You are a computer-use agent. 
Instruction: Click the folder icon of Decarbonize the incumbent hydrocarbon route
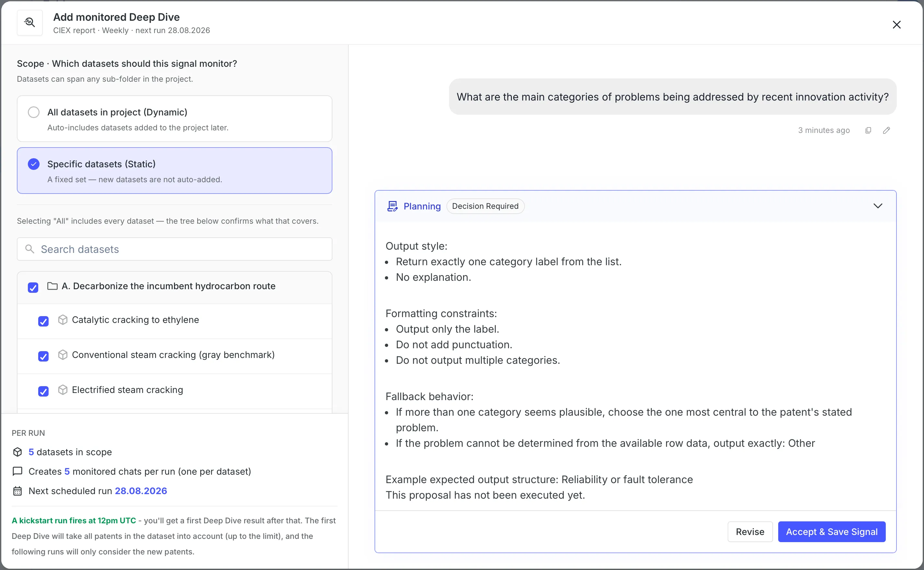pyautogui.click(x=52, y=286)
